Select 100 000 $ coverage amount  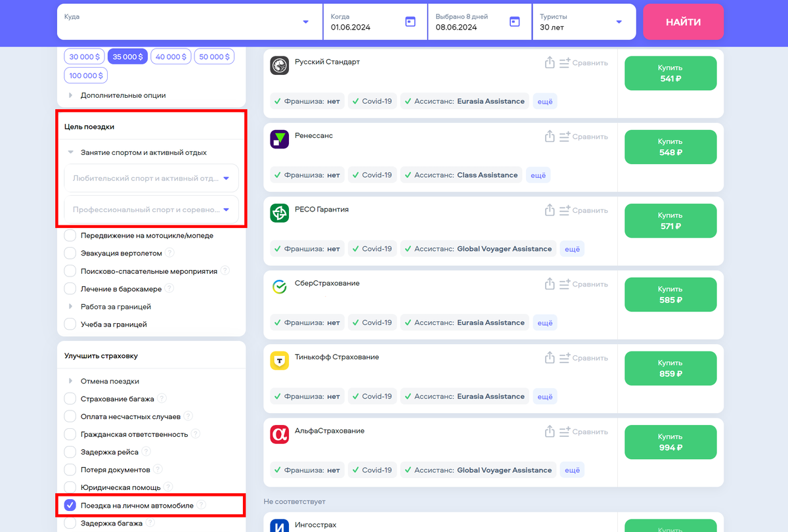coord(87,76)
